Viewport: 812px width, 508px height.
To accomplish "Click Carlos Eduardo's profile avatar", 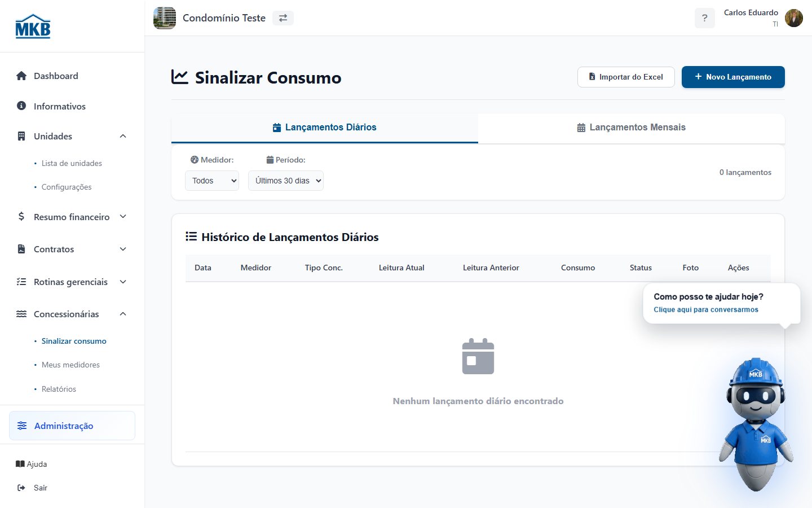I will [793, 18].
